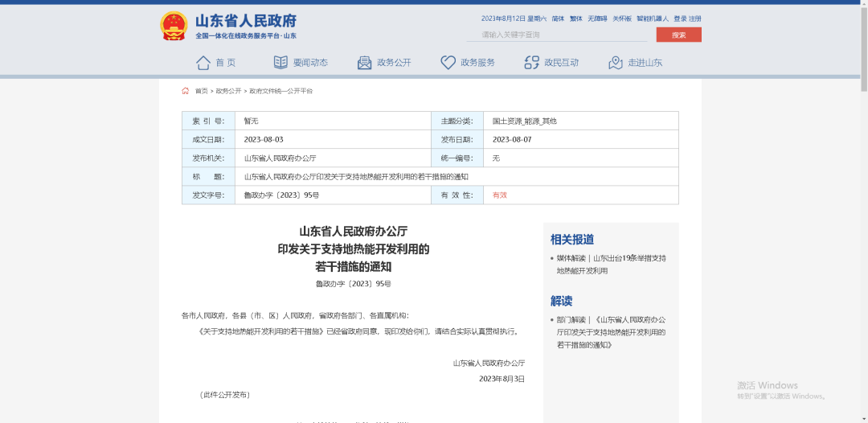Click the heart icon beside 政务服务
868x423 pixels.
coord(448,62)
